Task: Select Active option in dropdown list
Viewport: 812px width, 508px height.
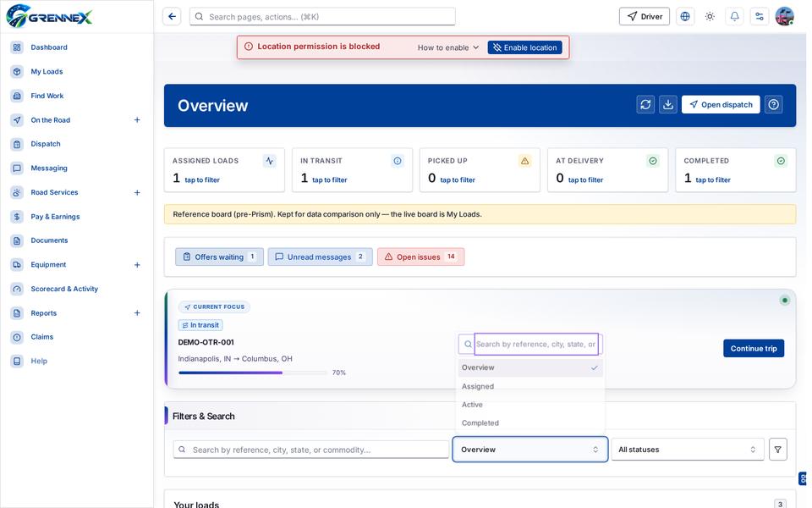Action: click(x=529, y=405)
